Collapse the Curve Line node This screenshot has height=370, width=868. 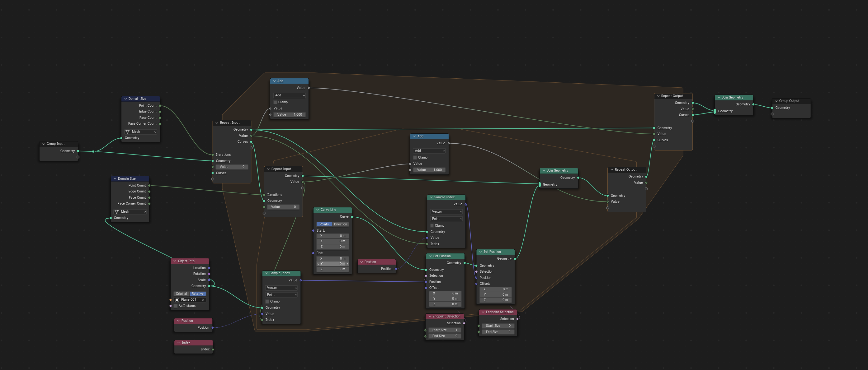[x=318, y=210]
